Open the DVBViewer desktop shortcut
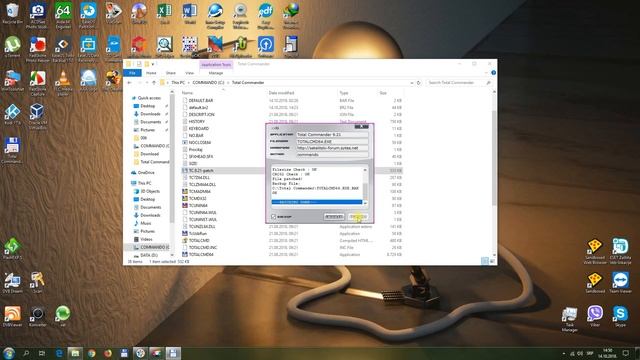 (x=12, y=316)
